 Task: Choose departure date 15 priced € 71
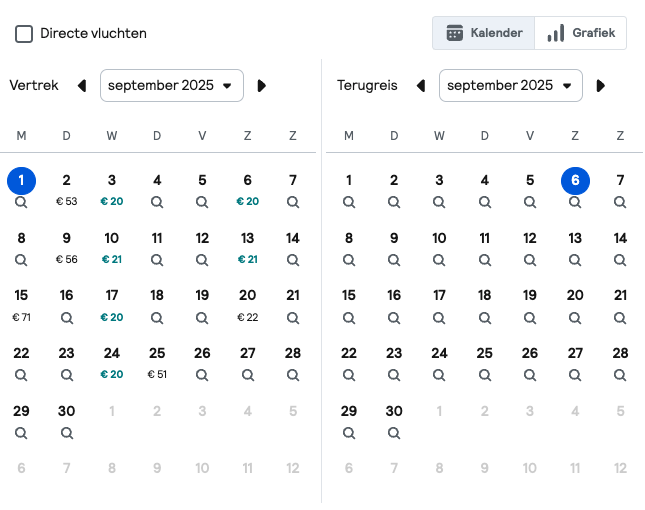click(x=21, y=305)
